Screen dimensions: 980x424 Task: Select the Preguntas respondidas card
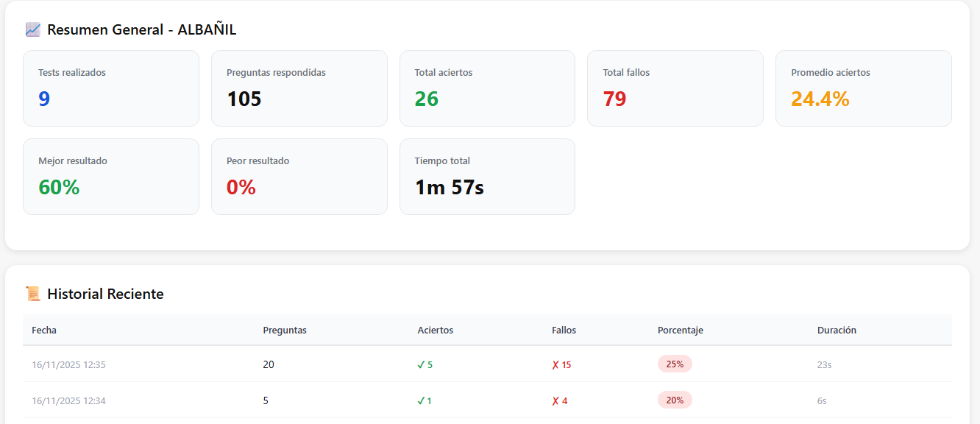click(x=299, y=88)
